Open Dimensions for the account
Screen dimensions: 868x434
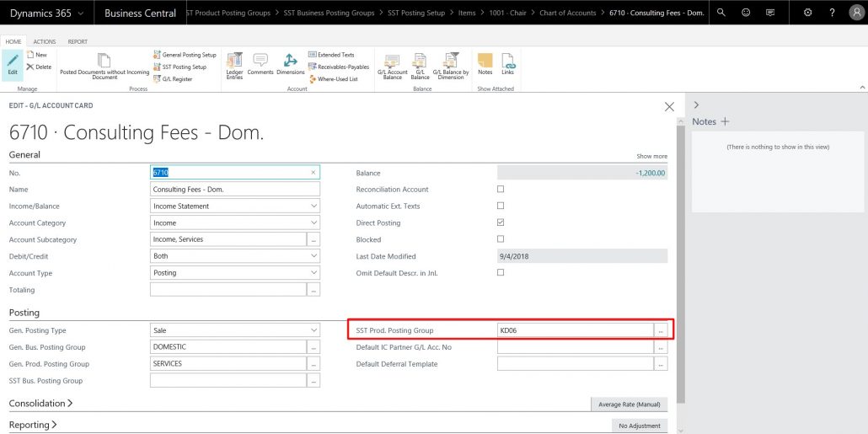(291, 66)
